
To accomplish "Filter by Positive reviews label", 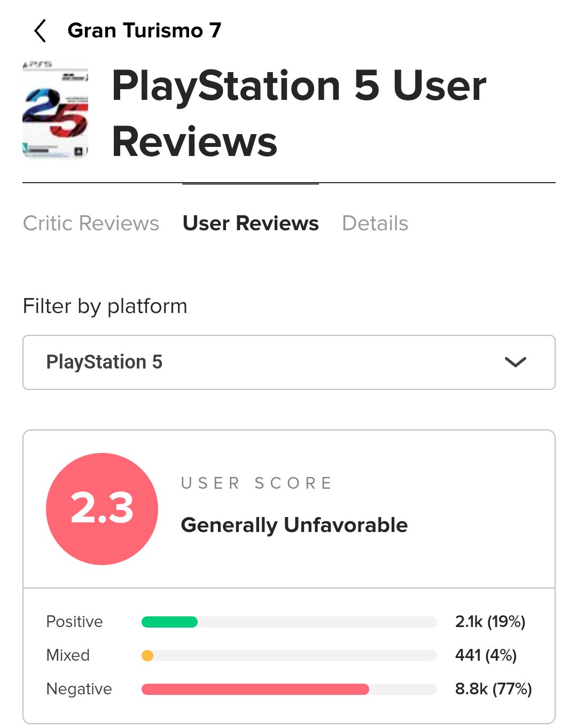I will 74,622.
